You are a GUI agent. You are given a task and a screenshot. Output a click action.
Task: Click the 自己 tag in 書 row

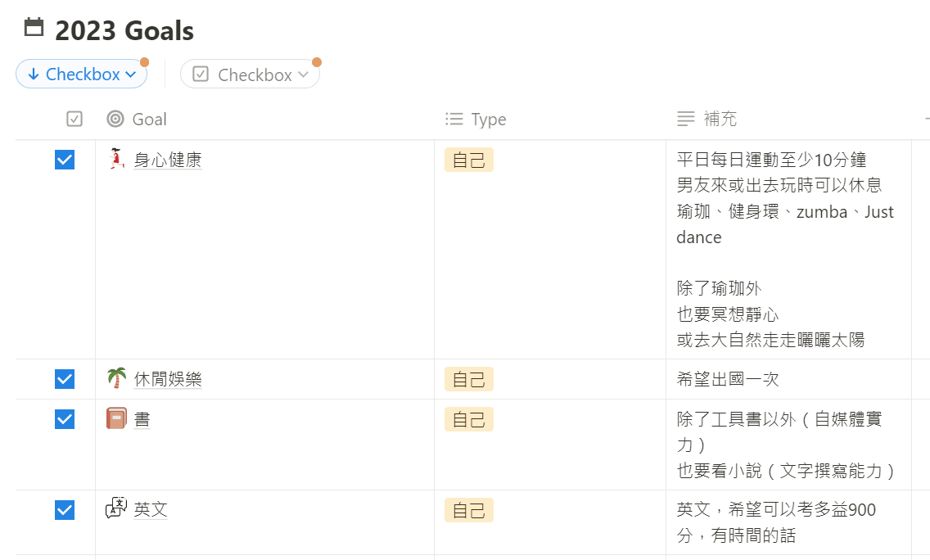(x=468, y=419)
